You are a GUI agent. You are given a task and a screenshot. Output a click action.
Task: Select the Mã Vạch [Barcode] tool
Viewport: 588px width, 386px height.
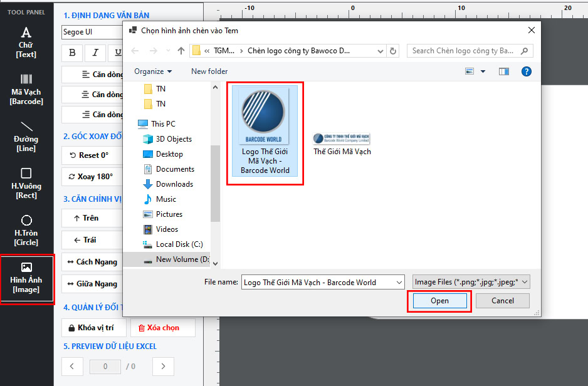(26, 90)
